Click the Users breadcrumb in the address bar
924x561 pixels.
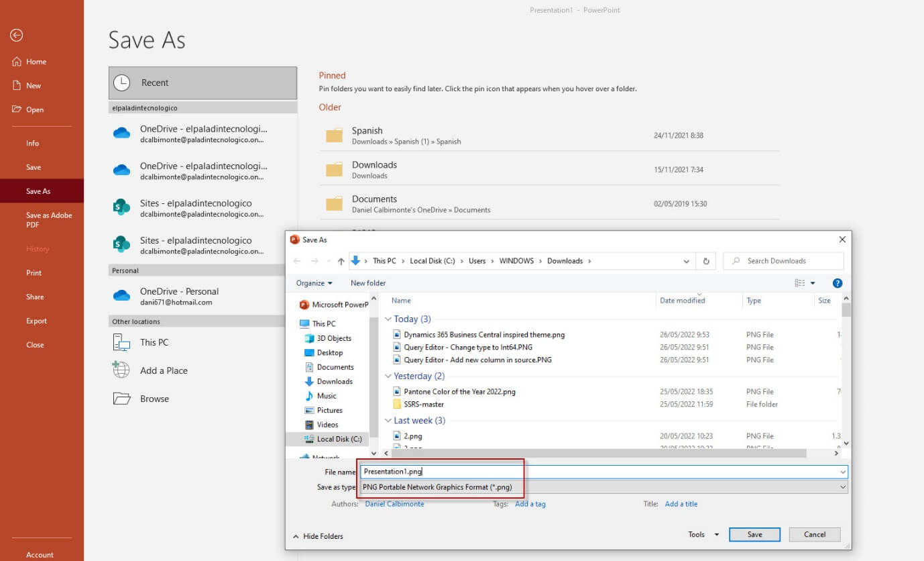[x=477, y=261]
